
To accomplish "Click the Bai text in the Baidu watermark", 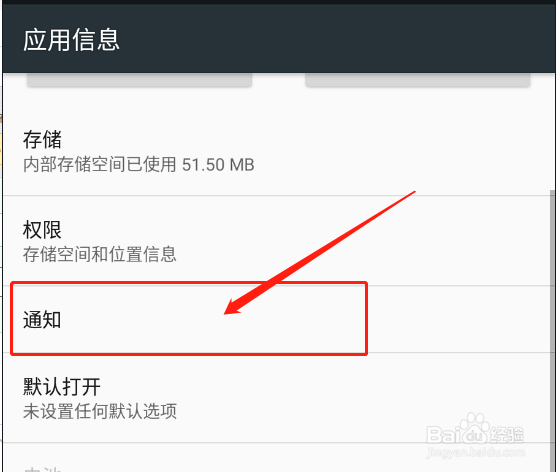I will tap(443, 434).
